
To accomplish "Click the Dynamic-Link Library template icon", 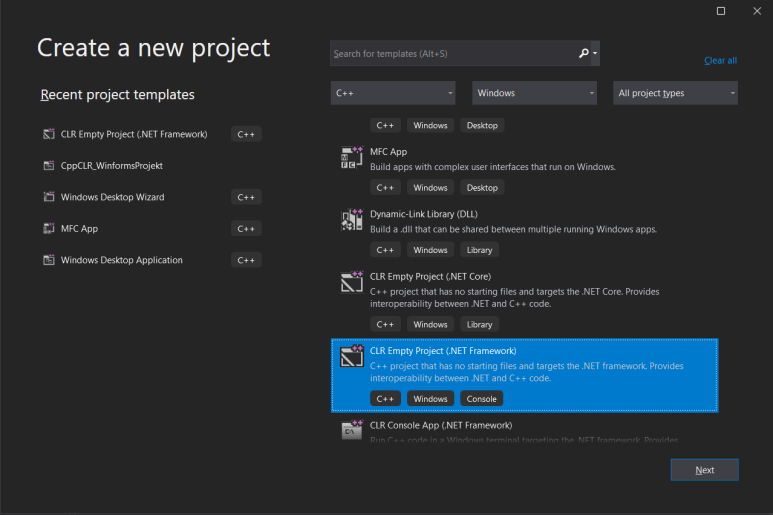I will [x=351, y=220].
